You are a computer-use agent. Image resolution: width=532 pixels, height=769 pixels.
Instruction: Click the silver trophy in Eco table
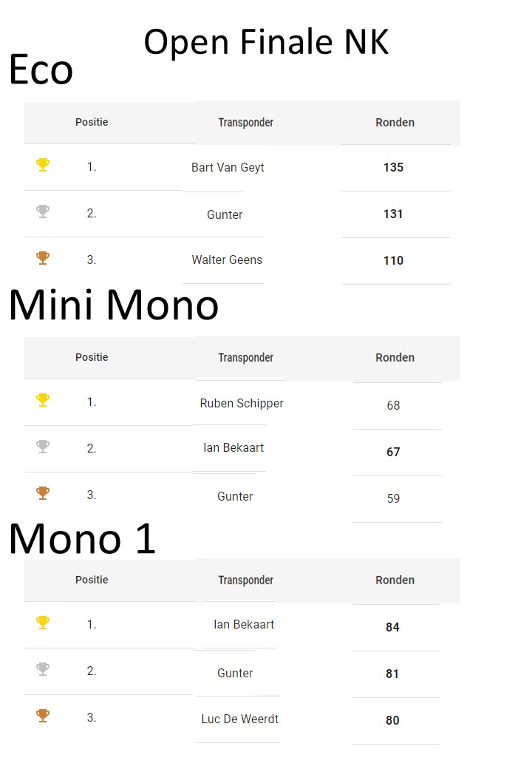tap(43, 211)
